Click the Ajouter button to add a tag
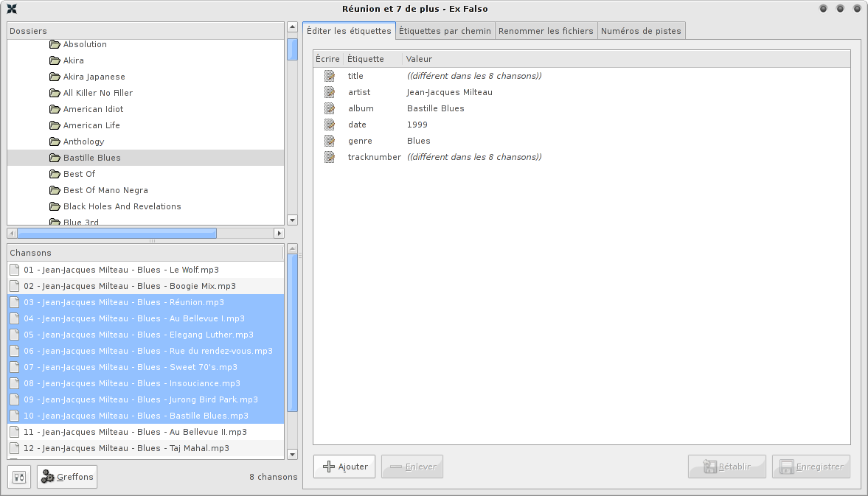Viewport: 868px width, 496px height. click(x=344, y=467)
